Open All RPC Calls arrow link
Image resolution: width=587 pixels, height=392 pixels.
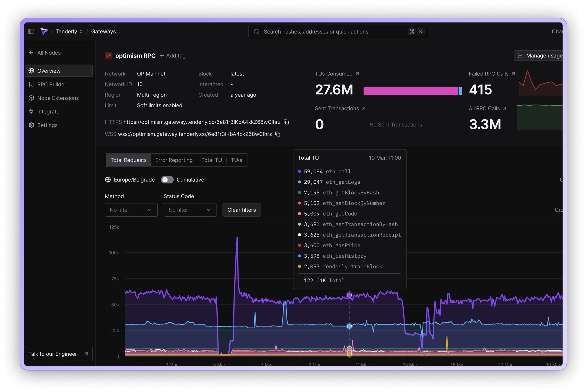pyautogui.click(x=504, y=108)
